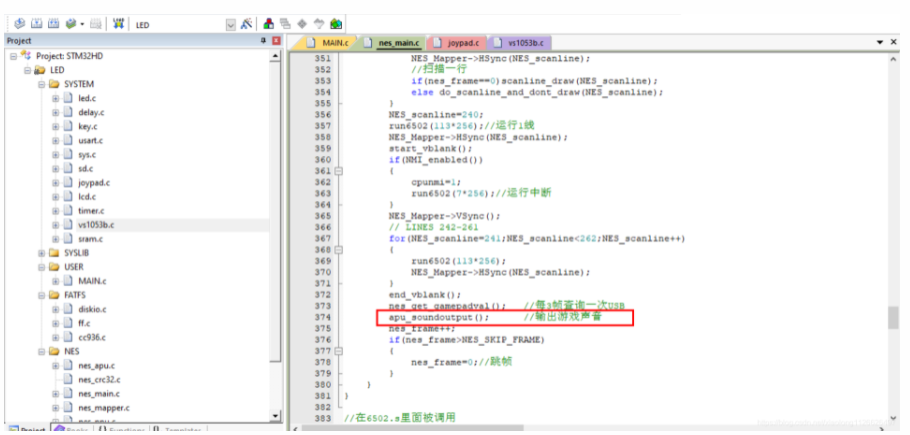Select cc936.c under FATFS
The width and height of the screenshot is (910, 435).
tap(92, 338)
